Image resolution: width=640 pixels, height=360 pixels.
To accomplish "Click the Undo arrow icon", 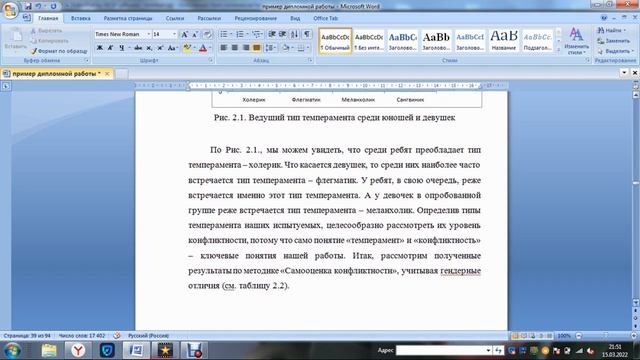I will (x=38, y=6).
